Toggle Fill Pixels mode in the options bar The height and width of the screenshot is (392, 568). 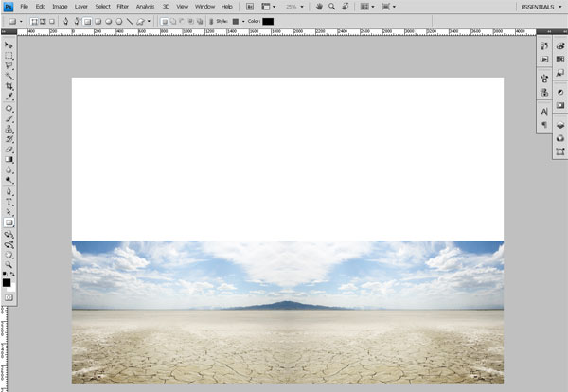coord(51,21)
